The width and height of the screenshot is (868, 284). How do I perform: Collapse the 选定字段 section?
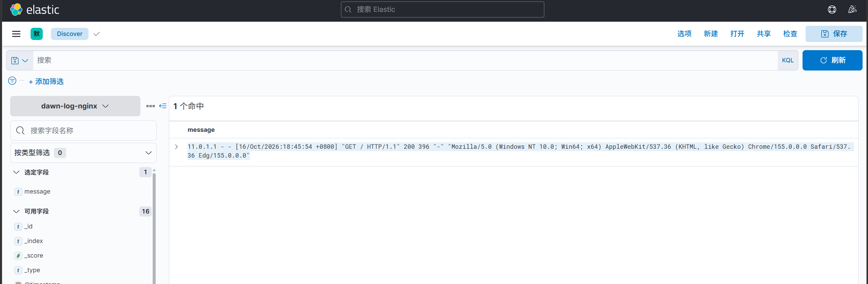[16, 172]
